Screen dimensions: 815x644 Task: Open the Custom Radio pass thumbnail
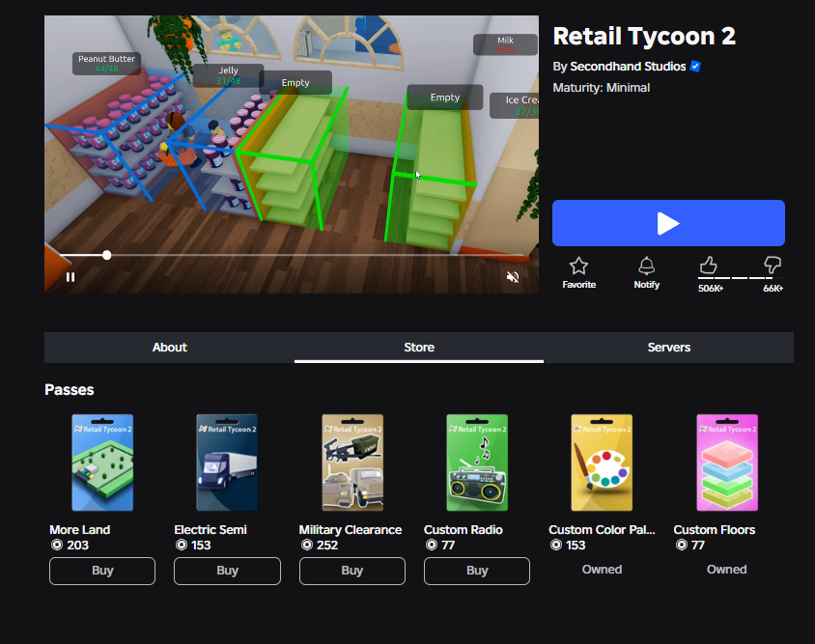click(x=477, y=462)
